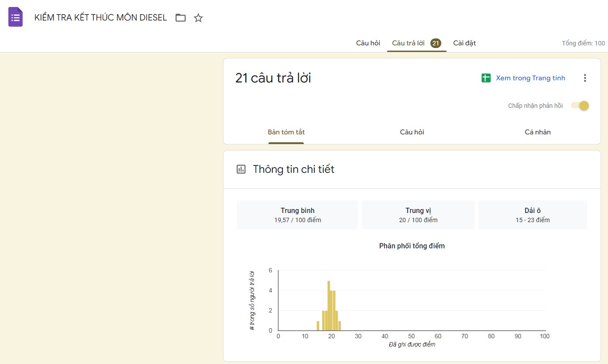
Task: Click the Thông tin chi tiết heading
Action: [x=294, y=169]
